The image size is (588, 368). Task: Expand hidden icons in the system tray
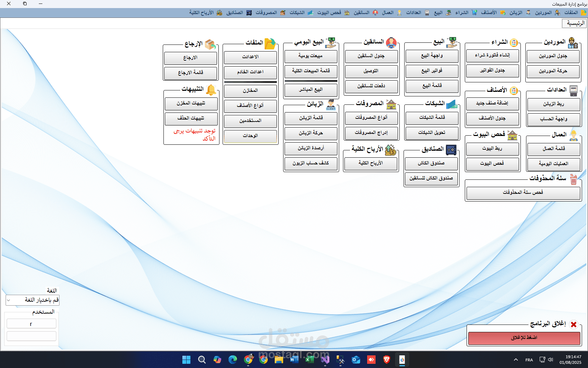click(516, 360)
